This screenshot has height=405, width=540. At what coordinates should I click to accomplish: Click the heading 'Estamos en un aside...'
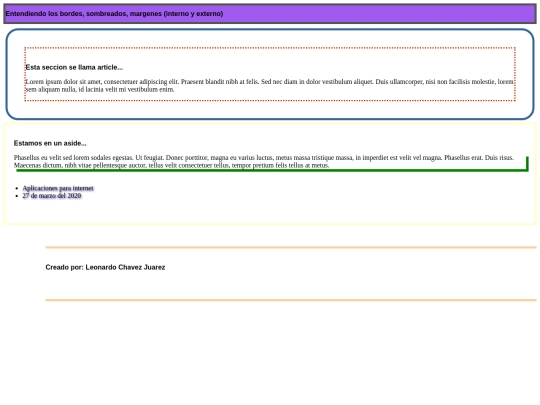(x=50, y=143)
